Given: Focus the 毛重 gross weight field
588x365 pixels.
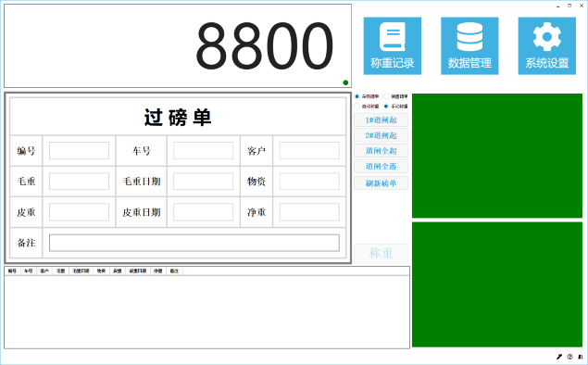Looking at the screenshot, I should point(79,182).
